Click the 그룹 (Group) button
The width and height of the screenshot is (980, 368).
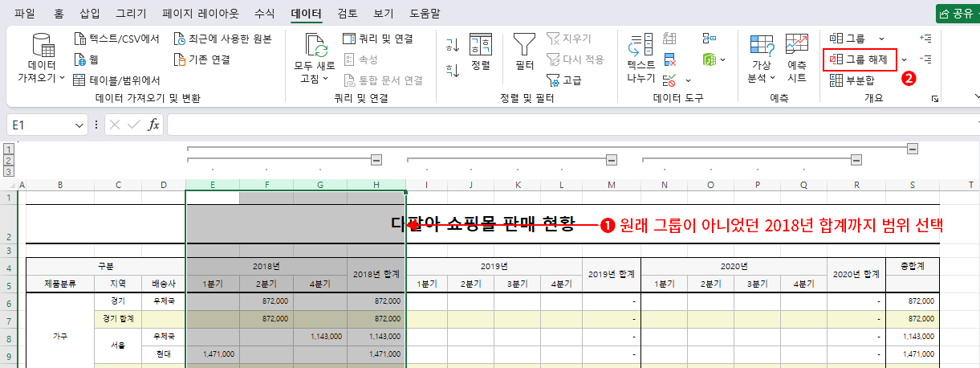coord(848,39)
